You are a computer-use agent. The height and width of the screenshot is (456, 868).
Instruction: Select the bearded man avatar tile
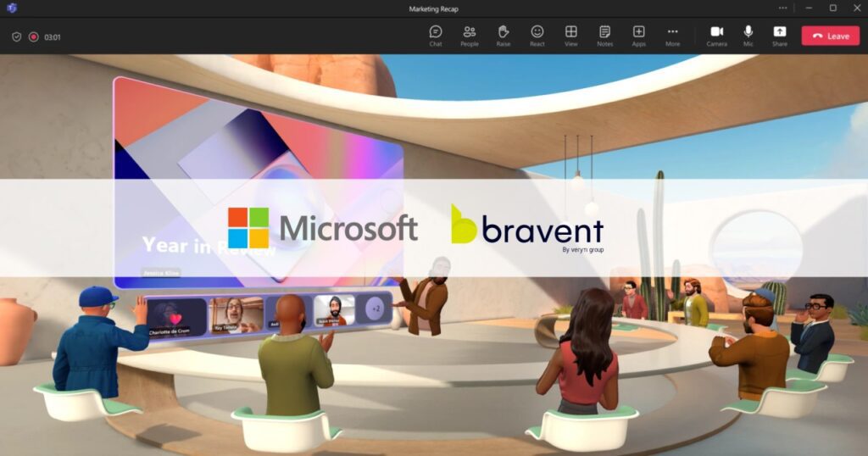pos(334,310)
